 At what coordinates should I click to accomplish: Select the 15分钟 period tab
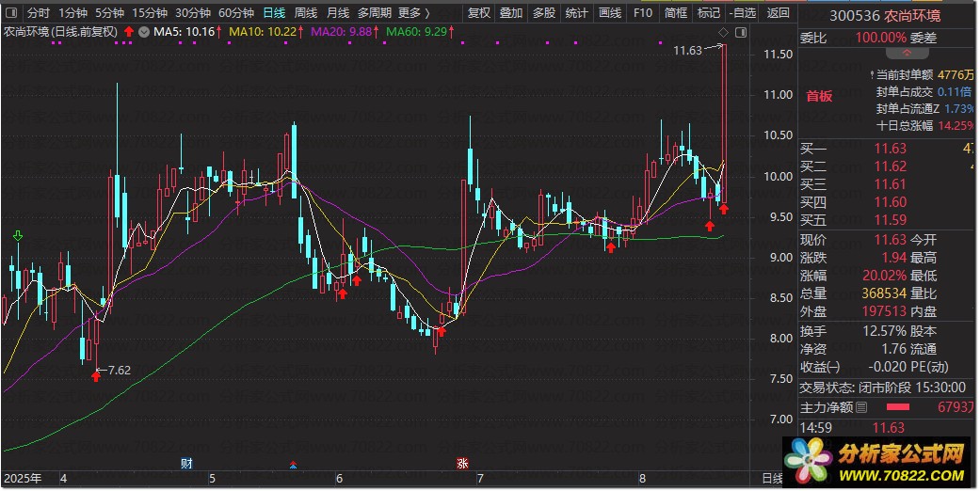tap(150, 12)
